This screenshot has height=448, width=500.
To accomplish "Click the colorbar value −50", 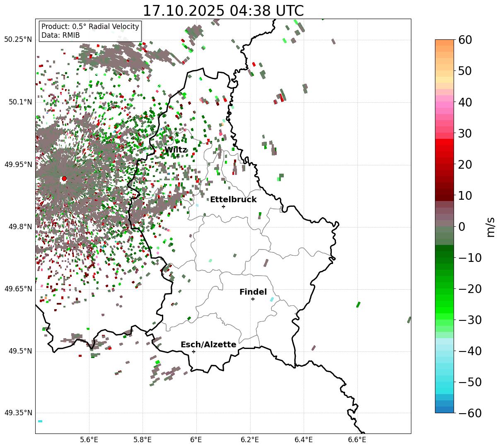I will (470, 382).
